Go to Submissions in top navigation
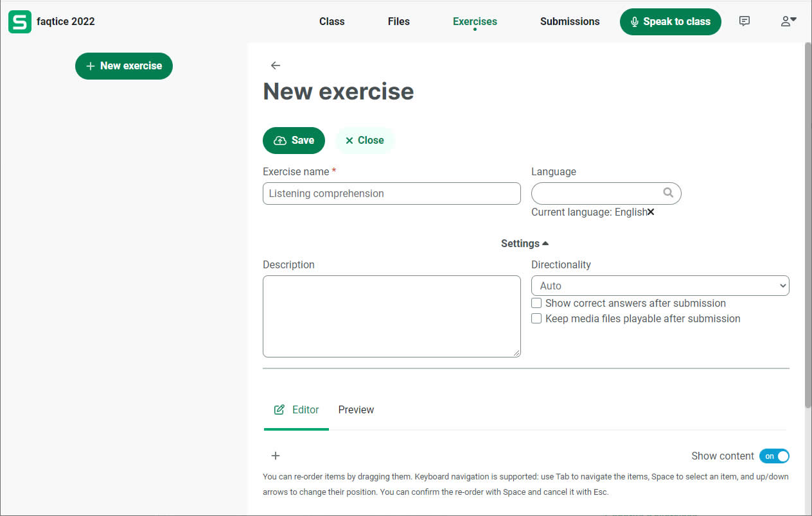This screenshot has width=812, height=516. pyautogui.click(x=569, y=21)
